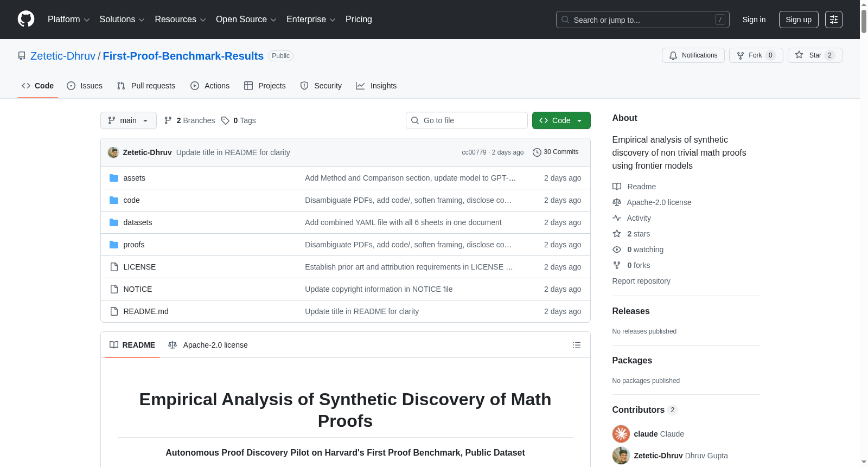868x467 pixels.
Task: Open commit hash cc00779
Action: 474,152
